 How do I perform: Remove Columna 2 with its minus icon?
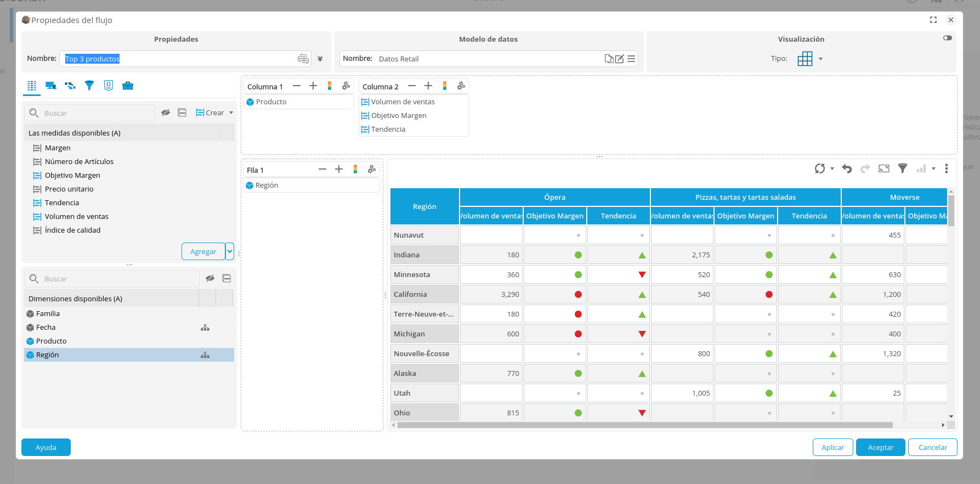coord(412,86)
